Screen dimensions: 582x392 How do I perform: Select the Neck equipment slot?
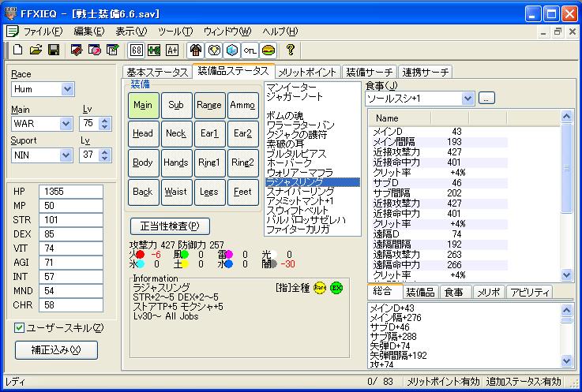(x=177, y=133)
